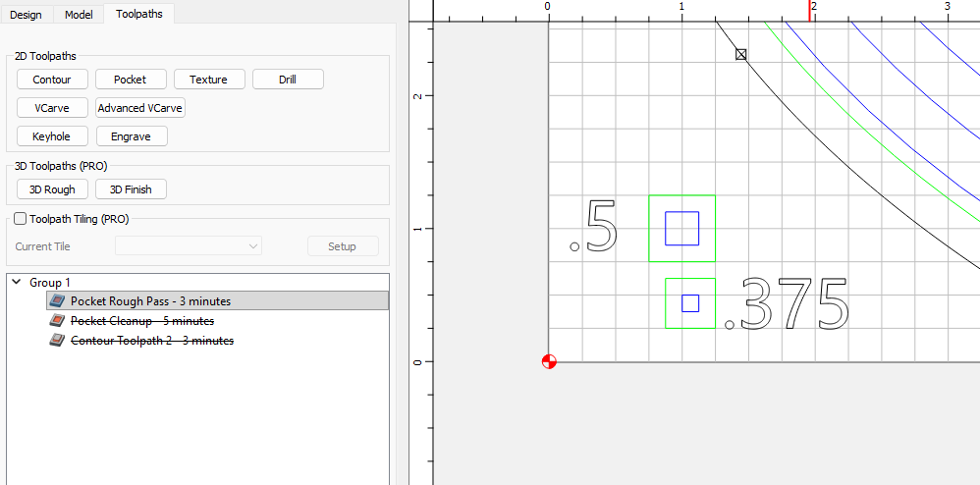Click the red marker on horizontal ruler
The image size is (980, 485).
810,10
